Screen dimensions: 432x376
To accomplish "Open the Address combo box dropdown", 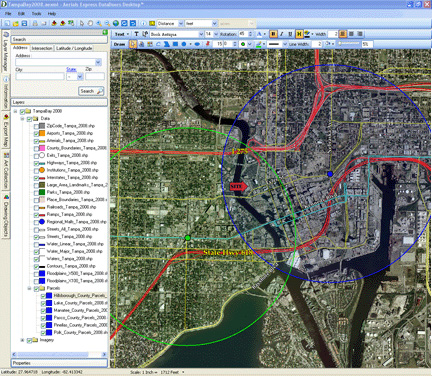I will click(98, 62).
